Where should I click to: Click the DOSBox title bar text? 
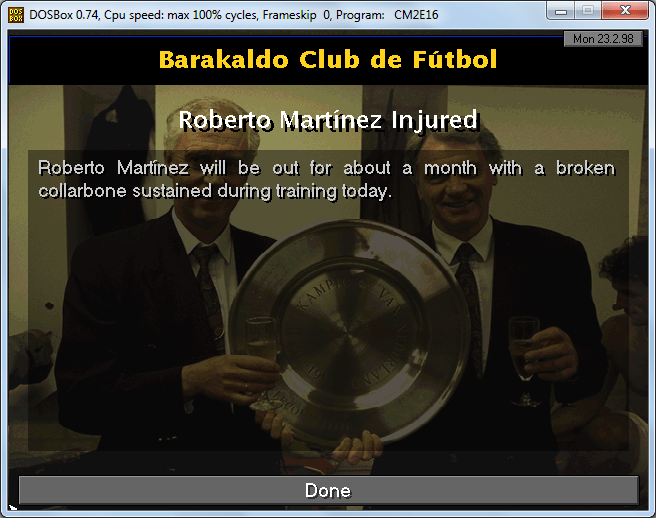click(x=233, y=15)
